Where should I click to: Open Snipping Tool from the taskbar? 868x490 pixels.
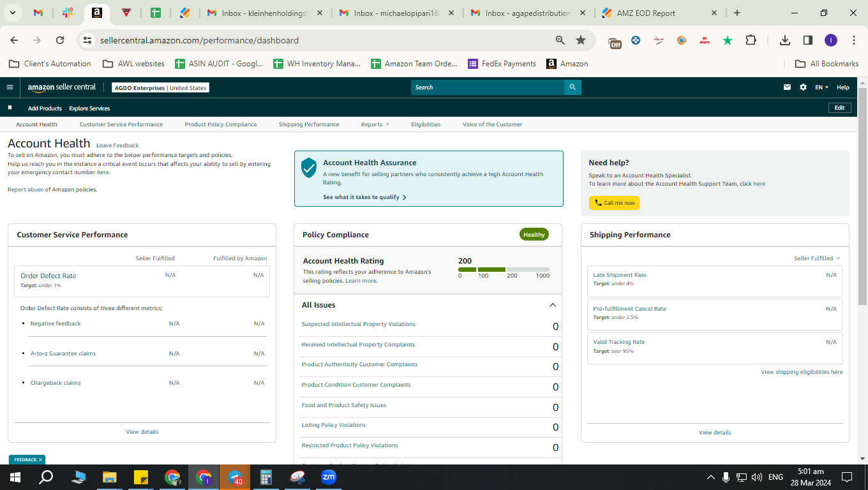pos(297,477)
